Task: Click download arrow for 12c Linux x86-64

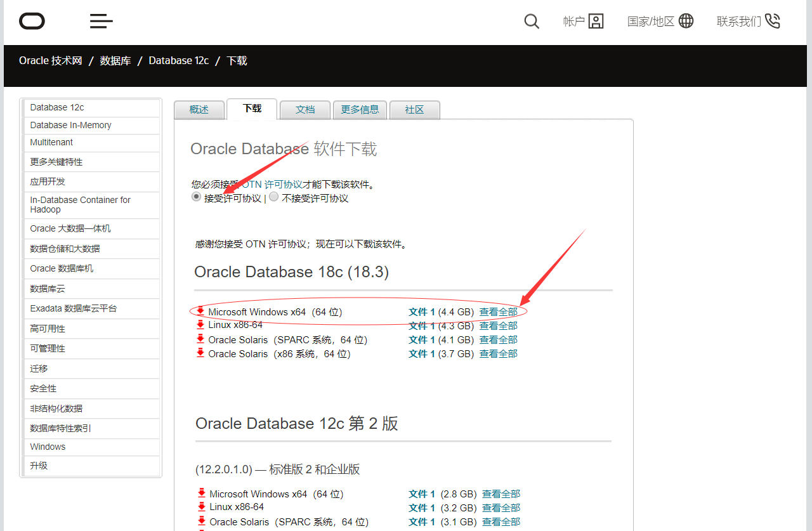Action: point(202,506)
